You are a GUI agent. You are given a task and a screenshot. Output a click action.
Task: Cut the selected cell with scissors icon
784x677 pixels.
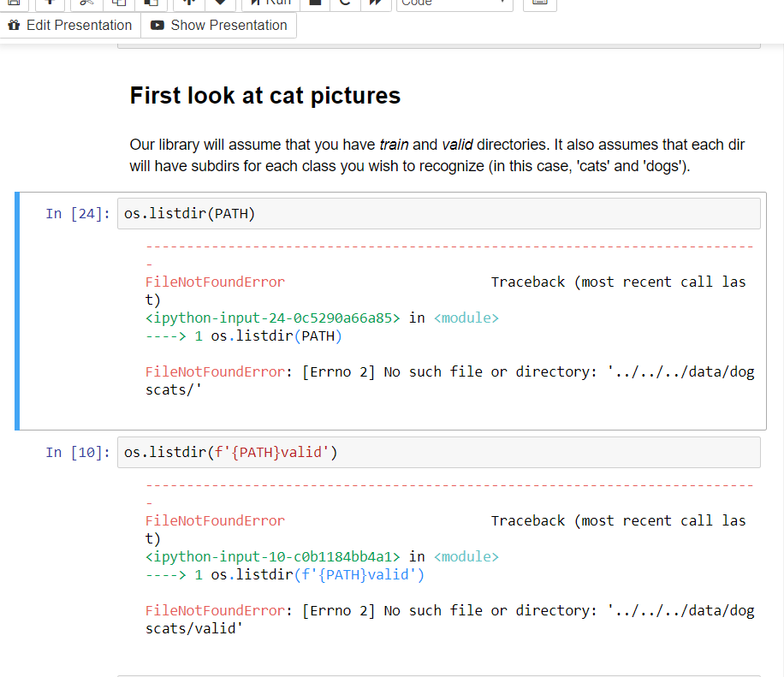pyautogui.click(x=85, y=3)
